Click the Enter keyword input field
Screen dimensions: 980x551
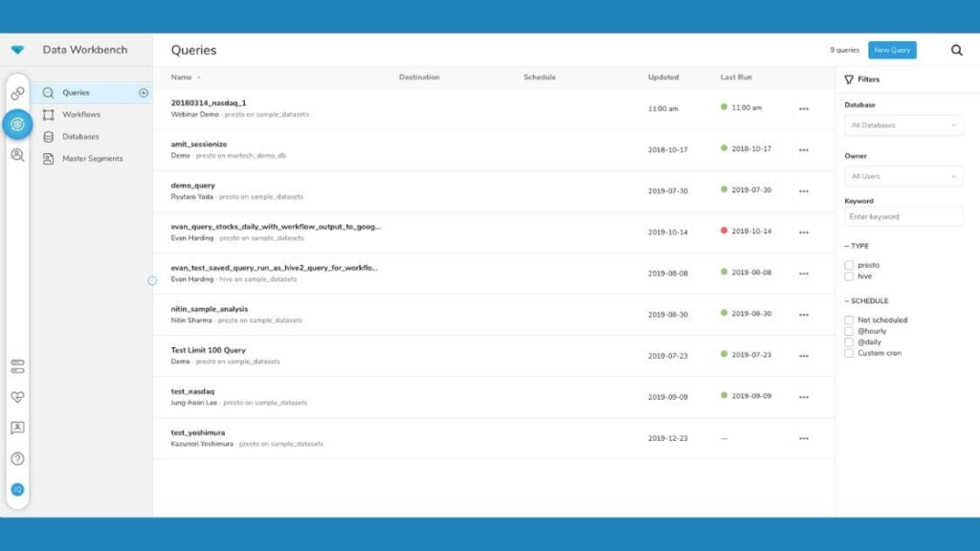(902, 217)
